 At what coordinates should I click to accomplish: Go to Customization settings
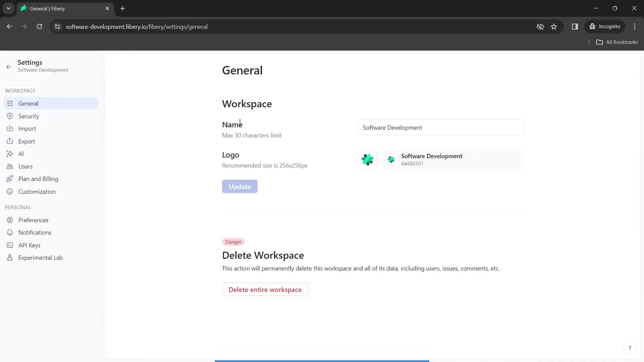(x=51, y=191)
